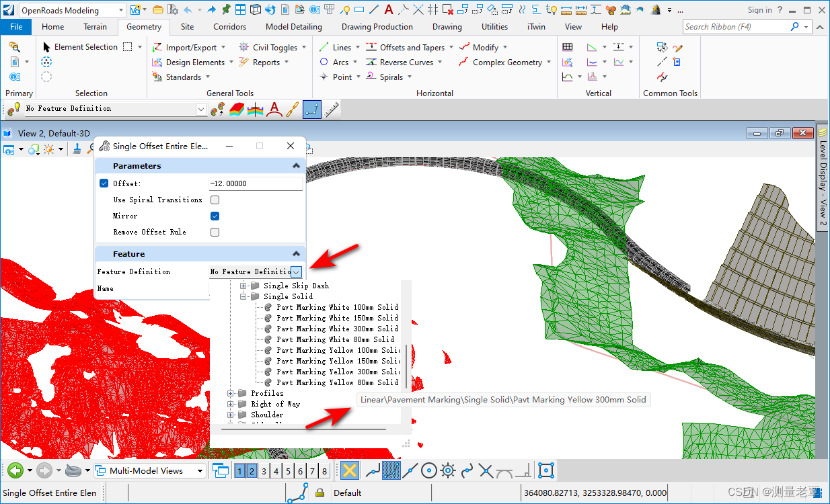
Task: Click the Match Feature Definition palette icon
Action: 217,109
